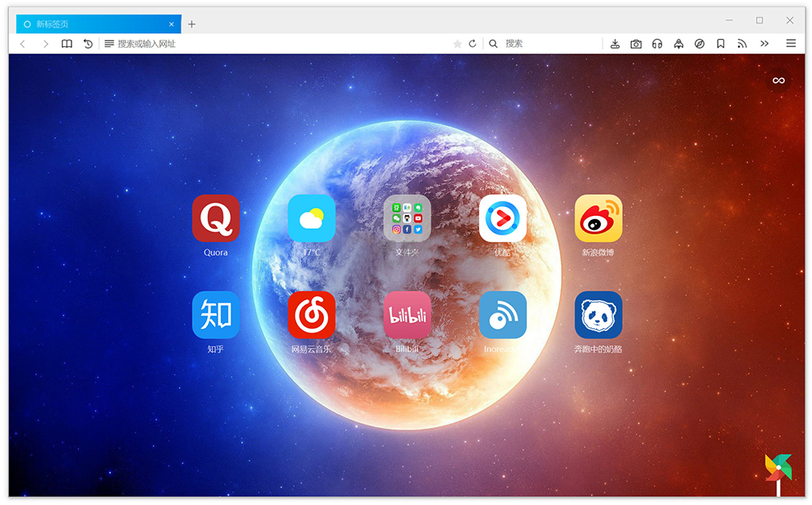This screenshot has height=505, width=812.
Task: Open the Zhihu (知乎) app icon
Action: pos(215,315)
